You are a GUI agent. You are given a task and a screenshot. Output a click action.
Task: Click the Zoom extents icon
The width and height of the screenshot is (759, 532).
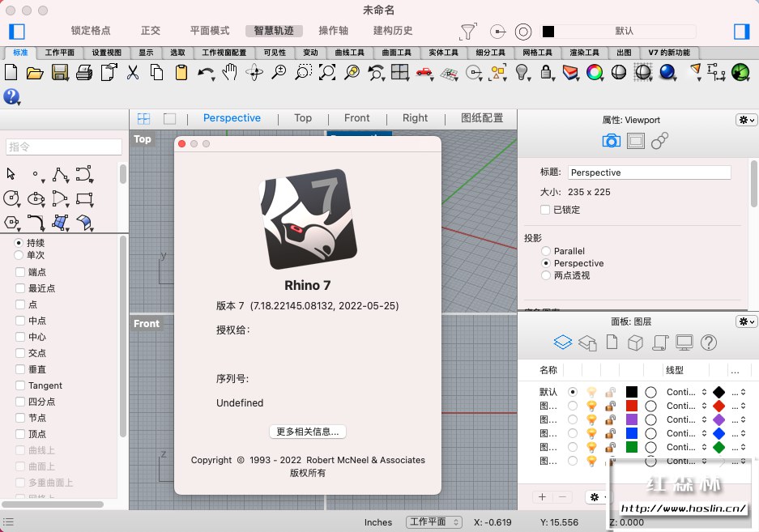[x=327, y=73]
